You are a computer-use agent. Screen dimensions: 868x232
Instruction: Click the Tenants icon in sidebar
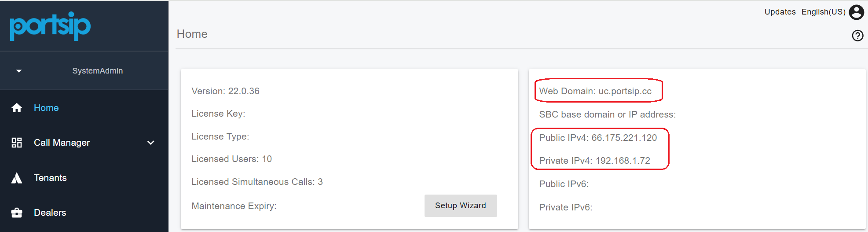(x=17, y=178)
